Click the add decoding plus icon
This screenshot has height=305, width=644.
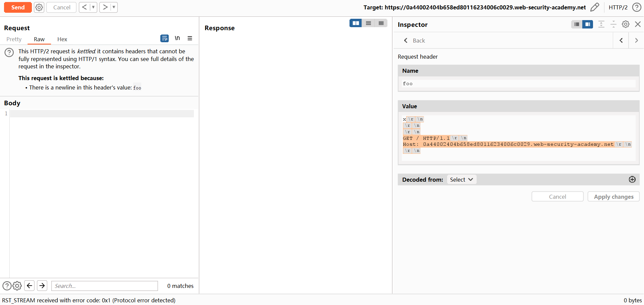point(632,180)
